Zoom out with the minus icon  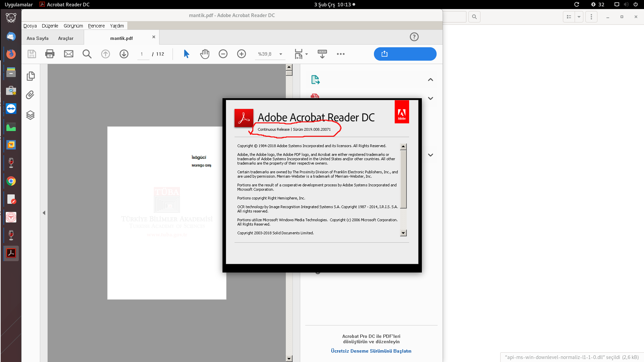pos(223,54)
